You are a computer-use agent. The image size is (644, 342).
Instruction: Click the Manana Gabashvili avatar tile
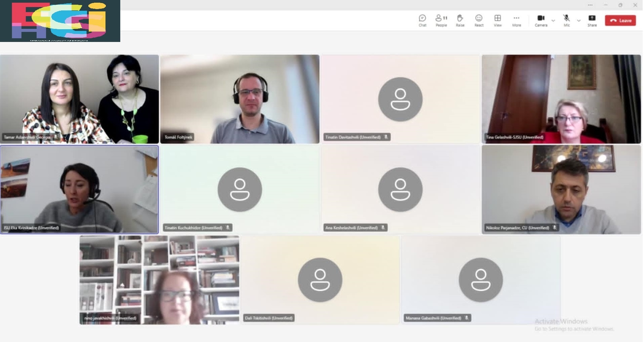point(480,280)
